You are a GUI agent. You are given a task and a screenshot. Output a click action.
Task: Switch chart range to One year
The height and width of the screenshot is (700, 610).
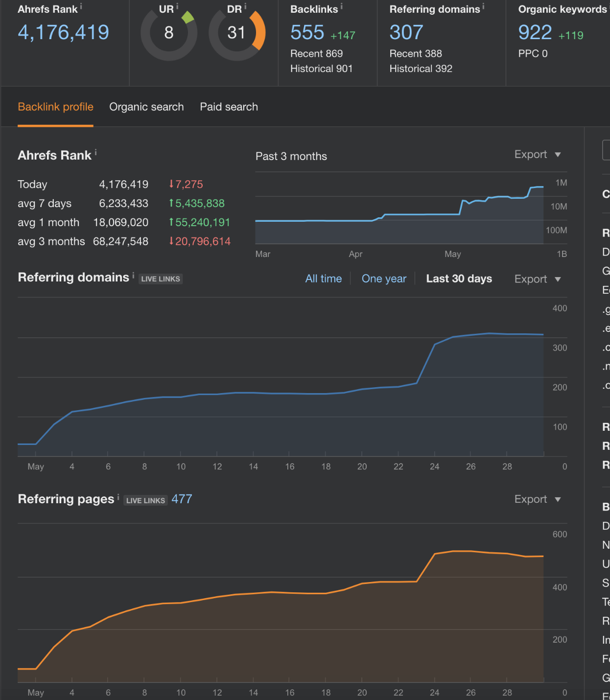pos(384,279)
